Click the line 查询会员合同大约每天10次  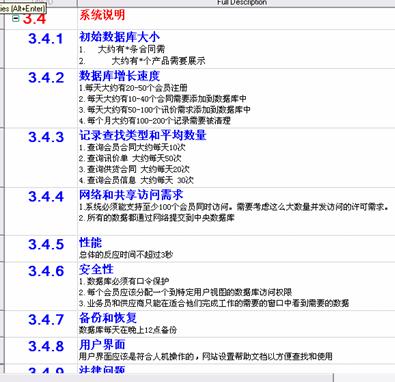pyautogui.click(x=132, y=147)
